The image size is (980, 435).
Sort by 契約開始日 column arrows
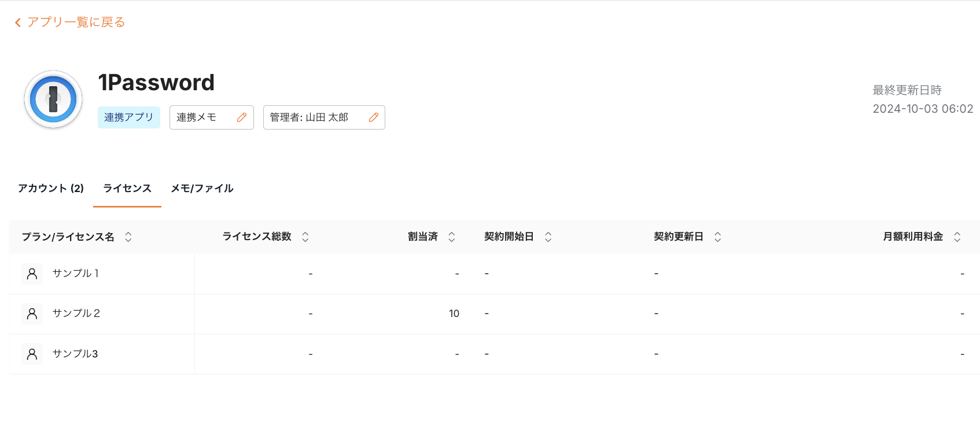pos(548,237)
